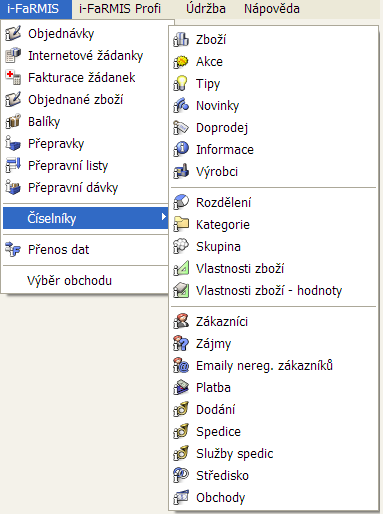Viewport: 383px width, 514px height.
Task: Click the Zájmy question mark icon
Action: 181,343
